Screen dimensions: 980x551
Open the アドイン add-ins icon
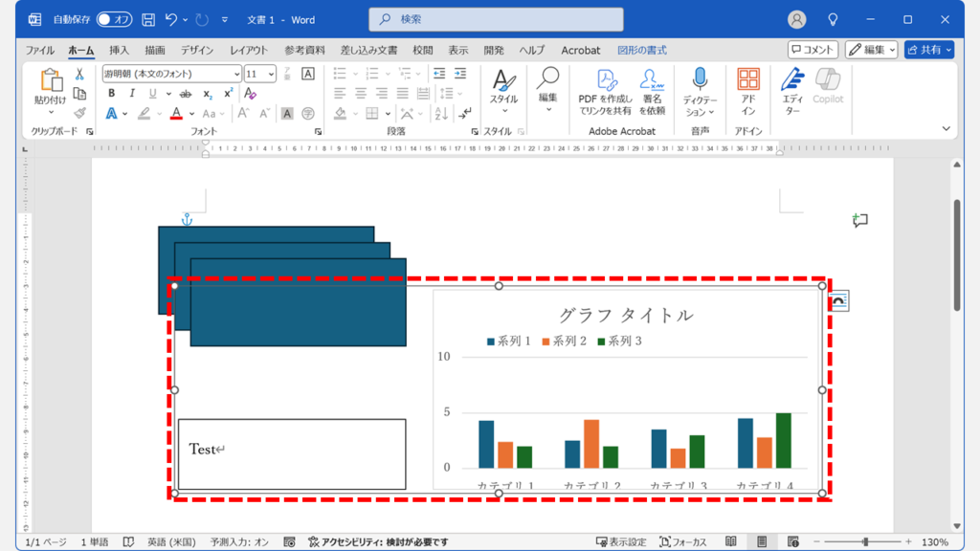748,91
